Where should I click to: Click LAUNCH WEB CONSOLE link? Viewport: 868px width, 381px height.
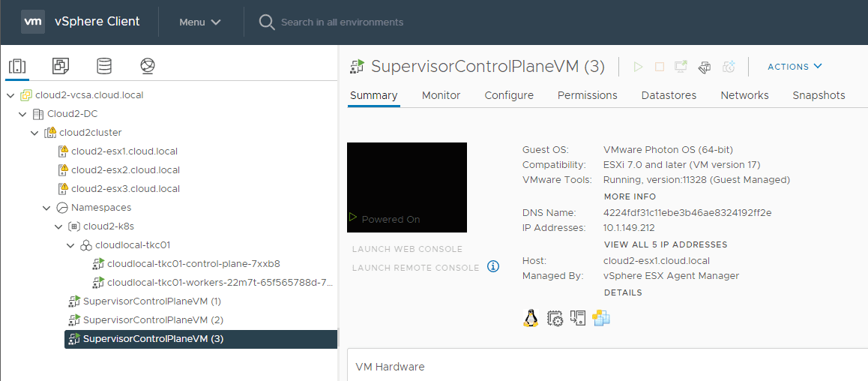coord(407,249)
